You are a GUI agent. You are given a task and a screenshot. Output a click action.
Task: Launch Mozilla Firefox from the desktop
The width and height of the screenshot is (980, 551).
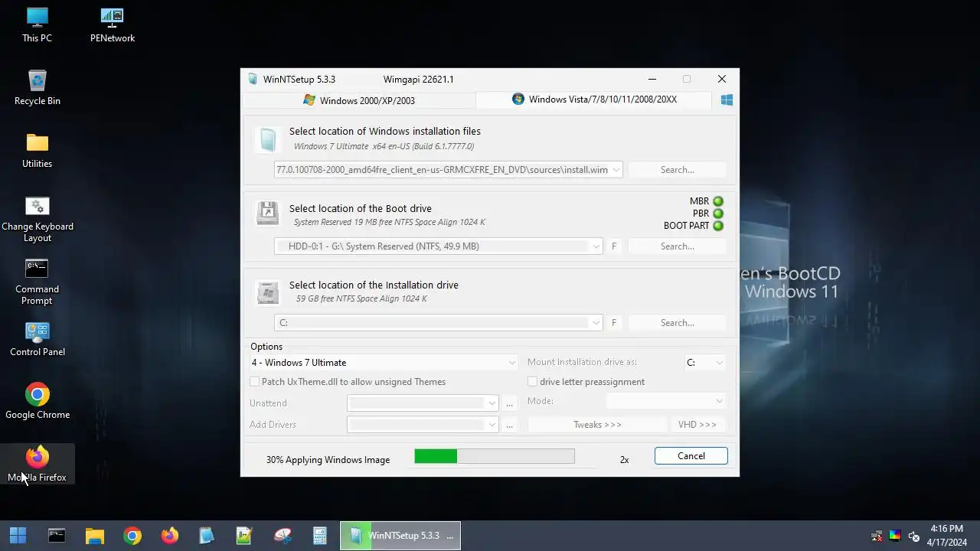coord(37,464)
